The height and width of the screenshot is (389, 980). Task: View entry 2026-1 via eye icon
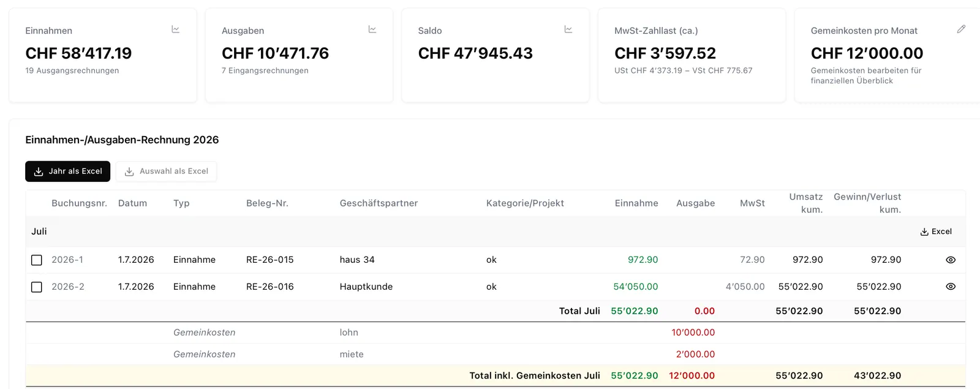pyautogui.click(x=951, y=260)
